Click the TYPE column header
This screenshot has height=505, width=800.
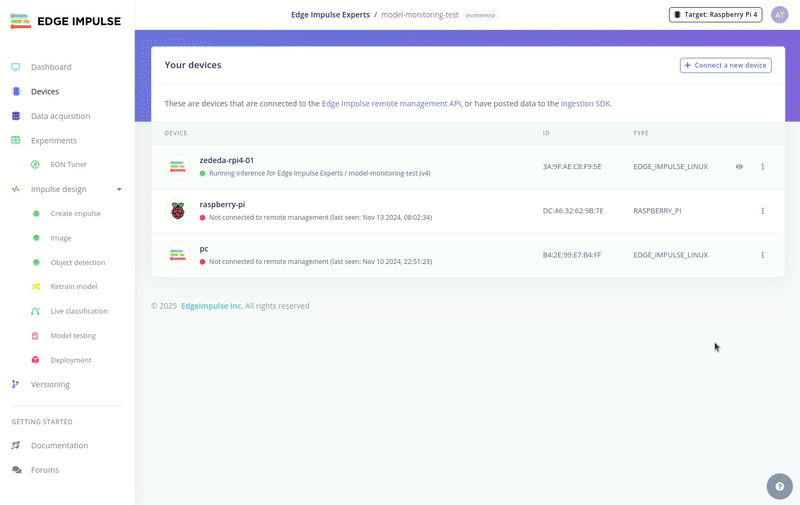[641, 133]
